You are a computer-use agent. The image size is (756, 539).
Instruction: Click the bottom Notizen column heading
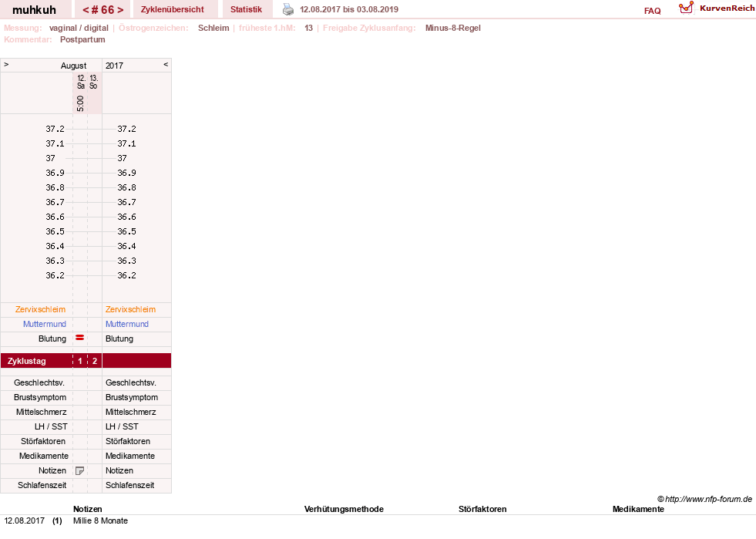pos(87,509)
